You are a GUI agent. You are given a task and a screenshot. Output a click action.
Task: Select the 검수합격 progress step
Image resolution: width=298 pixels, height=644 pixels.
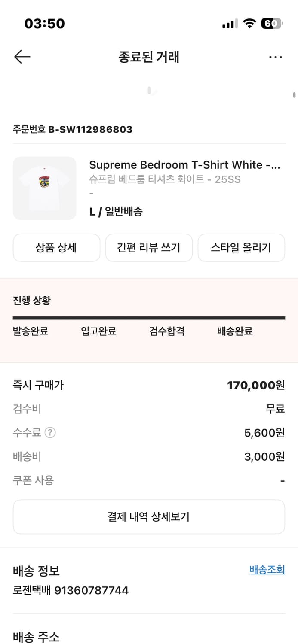click(x=166, y=331)
